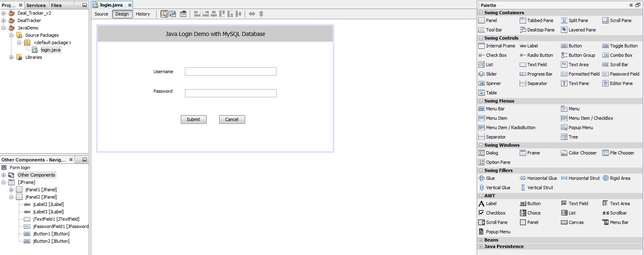This screenshot has height=255, width=644.
Task: Choose the Toggle Button component
Action: [x=620, y=46]
